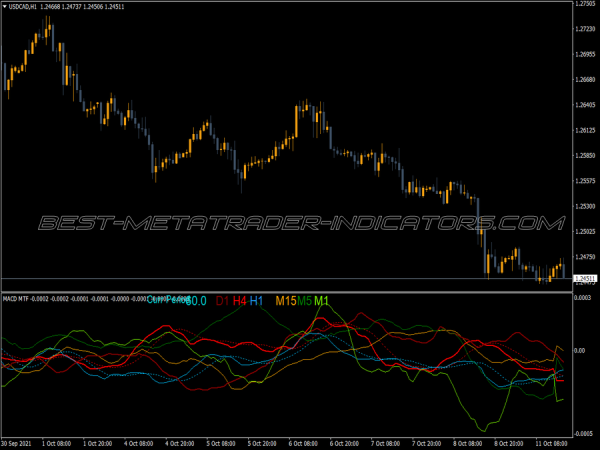
Task: Click the 1.25575 price axis label
Action: coord(585,181)
